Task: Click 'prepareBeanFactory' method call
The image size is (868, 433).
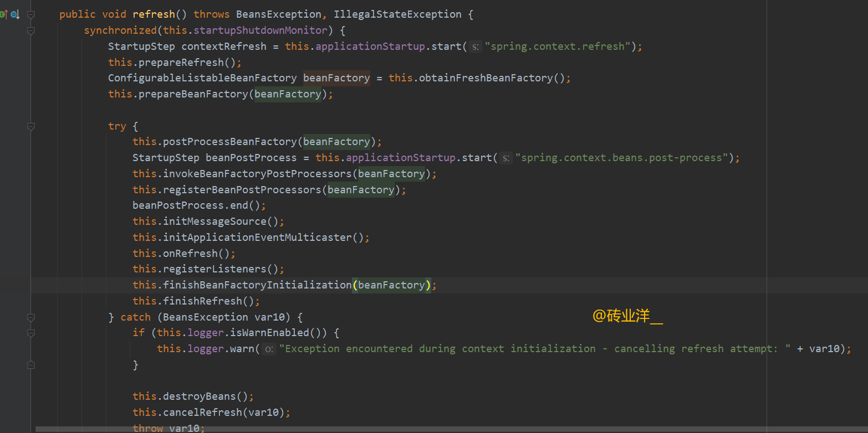Action: (193, 94)
